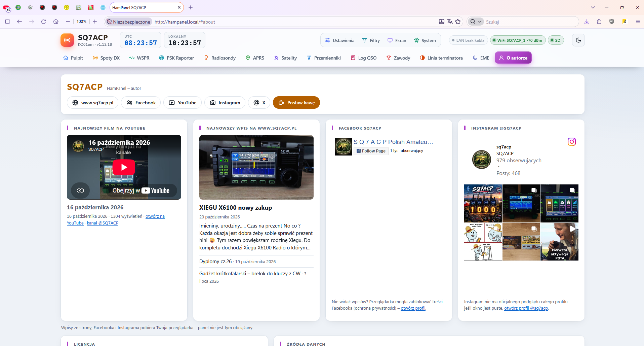The image size is (644, 346).
Task: Click the Postaw kawę button
Action: (x=296, y=103)
